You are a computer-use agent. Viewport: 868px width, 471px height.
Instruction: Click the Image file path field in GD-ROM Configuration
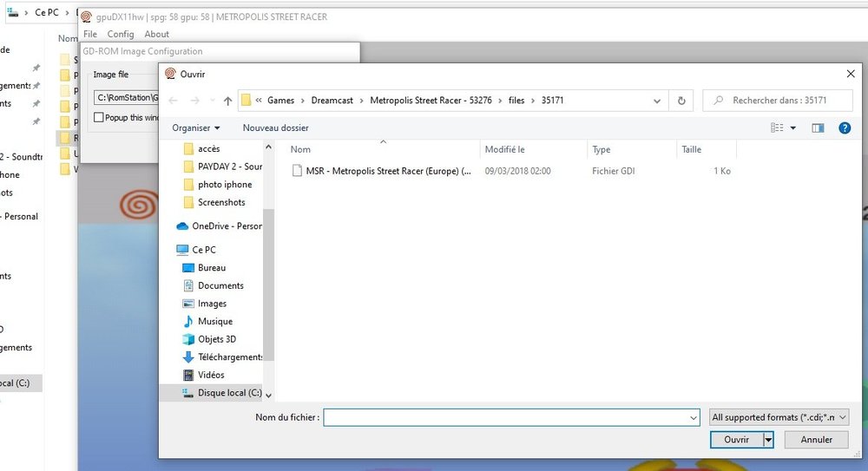[127, 97]
